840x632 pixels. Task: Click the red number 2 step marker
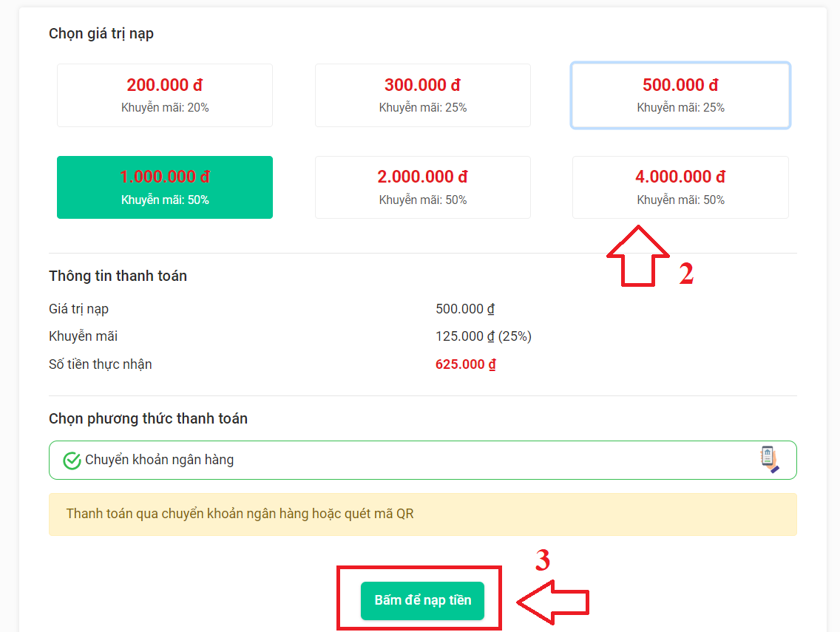pos(686,274)
